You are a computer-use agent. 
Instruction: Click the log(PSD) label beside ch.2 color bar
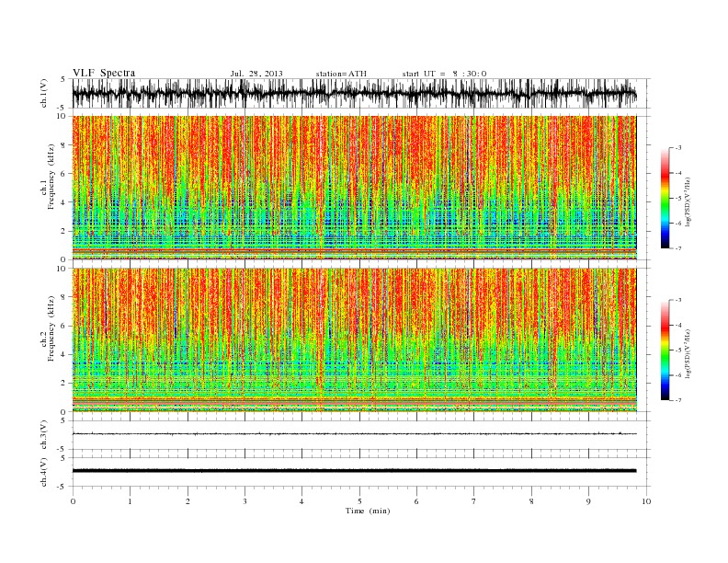tap(688, 353)
